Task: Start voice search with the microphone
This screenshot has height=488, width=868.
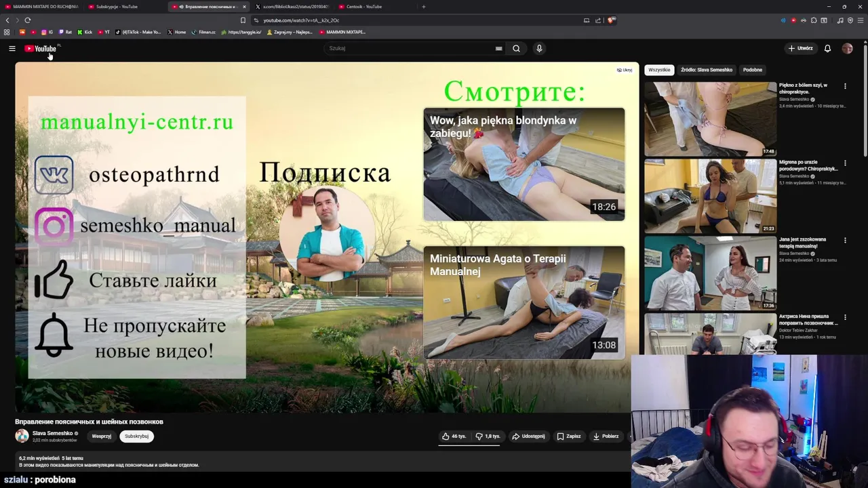Action: tap(539, 48)
